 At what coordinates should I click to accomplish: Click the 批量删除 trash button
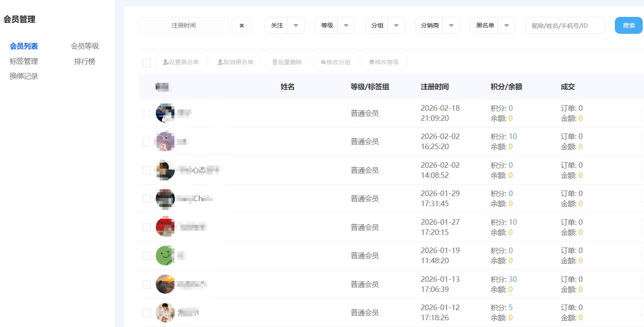click(287, 62)
